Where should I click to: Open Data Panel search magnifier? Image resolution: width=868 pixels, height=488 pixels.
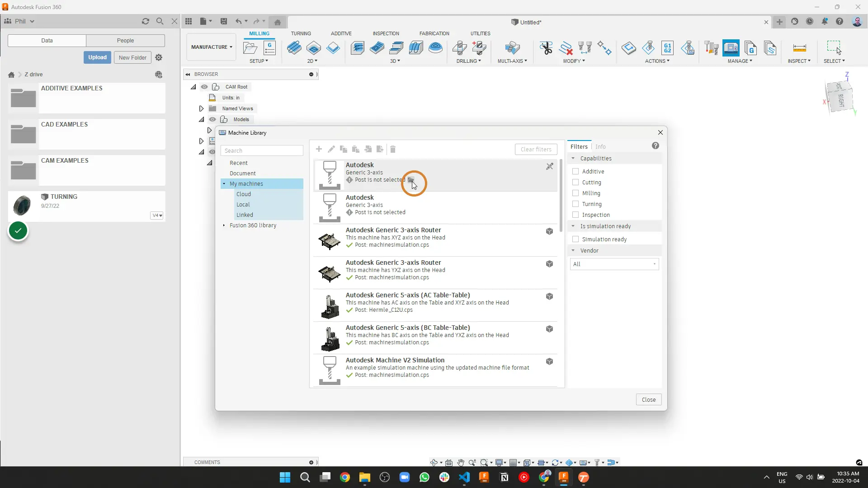point(160,21)
